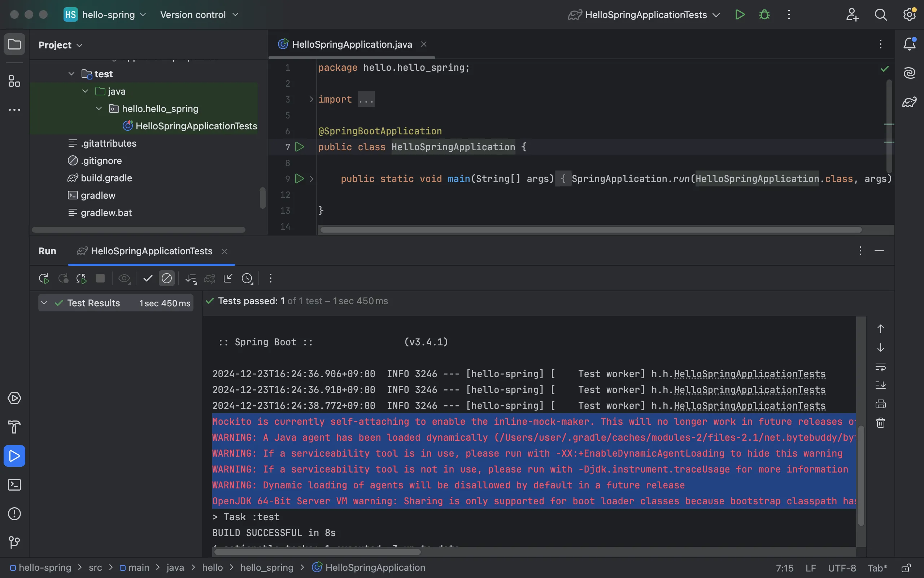Click UTF-8 encoding in status bar
Image resolution: width=924 pixels, height=578 pixels.
click(842, 568)
